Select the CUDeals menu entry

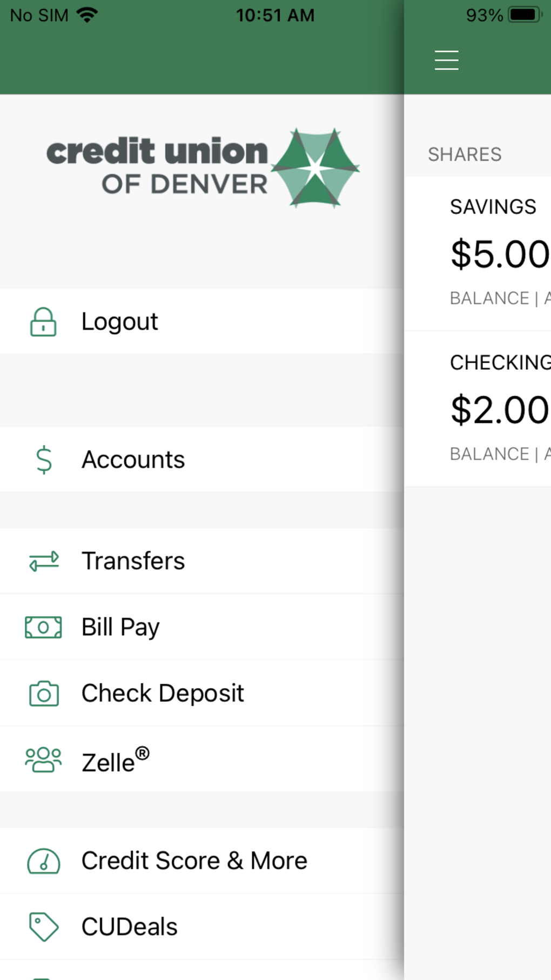pos(129,927)
